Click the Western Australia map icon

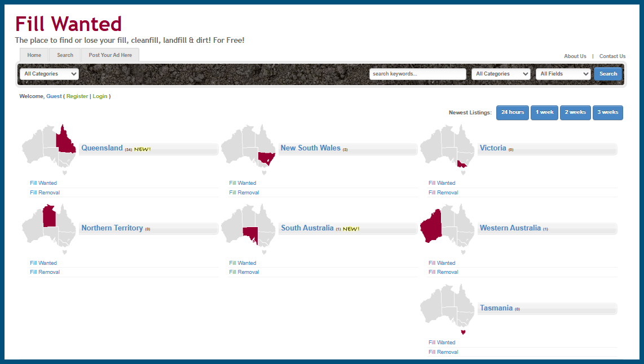[x=447, y=228]
